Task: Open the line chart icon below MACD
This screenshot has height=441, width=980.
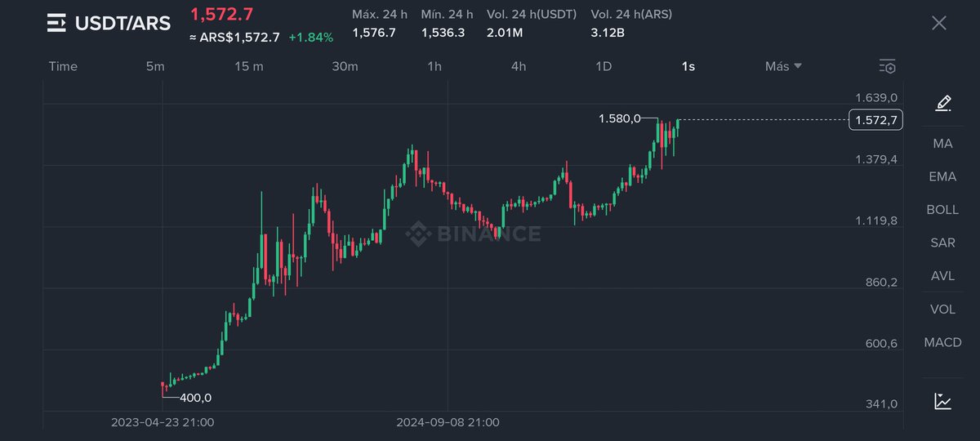Action: click(x=943, y=401)
